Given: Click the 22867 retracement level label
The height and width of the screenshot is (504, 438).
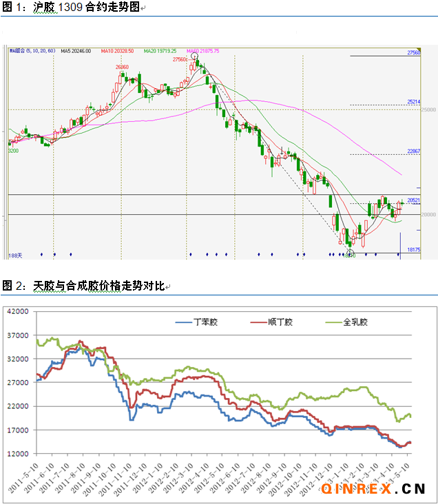Looking at the screenshot, I should pos(413,151).
